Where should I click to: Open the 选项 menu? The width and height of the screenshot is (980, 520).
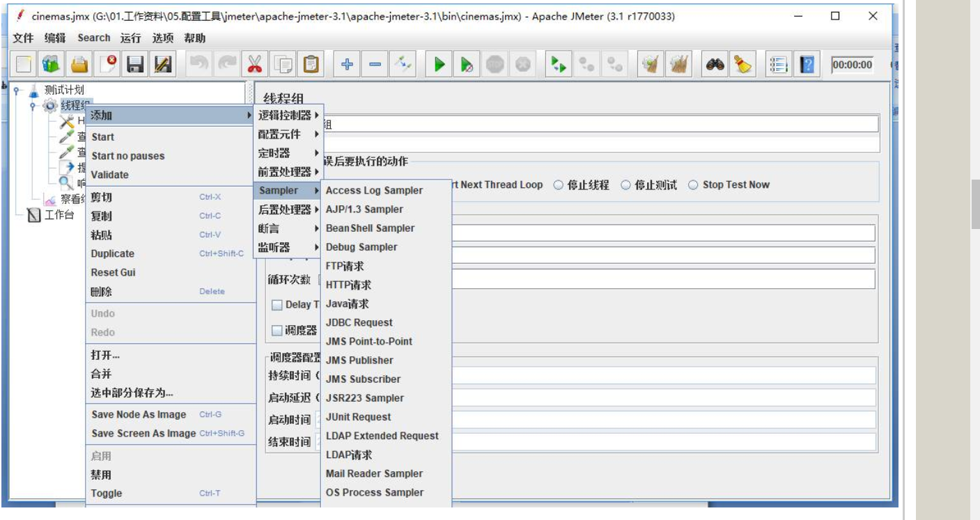pos(163,38)
